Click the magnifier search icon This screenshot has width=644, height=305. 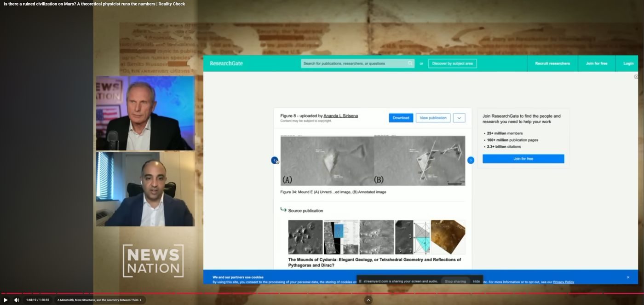[x=410, y=63]
